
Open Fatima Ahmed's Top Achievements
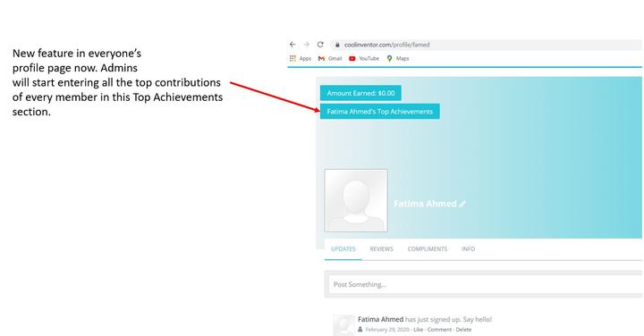point(380,112)
